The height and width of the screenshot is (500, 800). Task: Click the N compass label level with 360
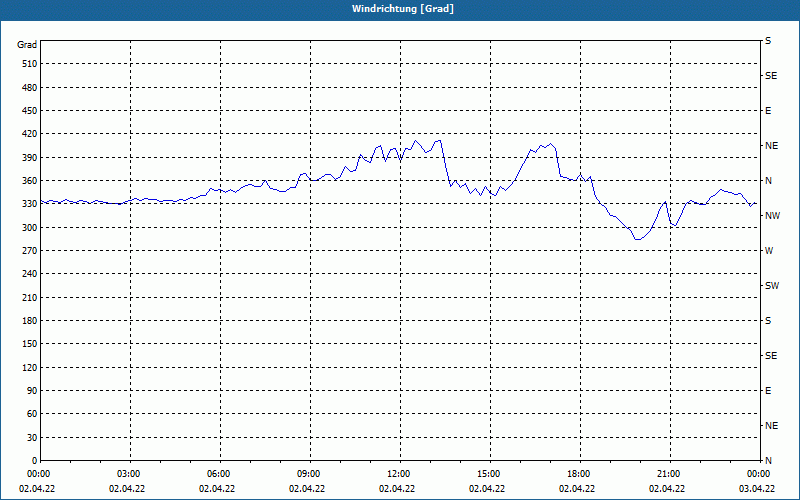click(x=768, y=181)
